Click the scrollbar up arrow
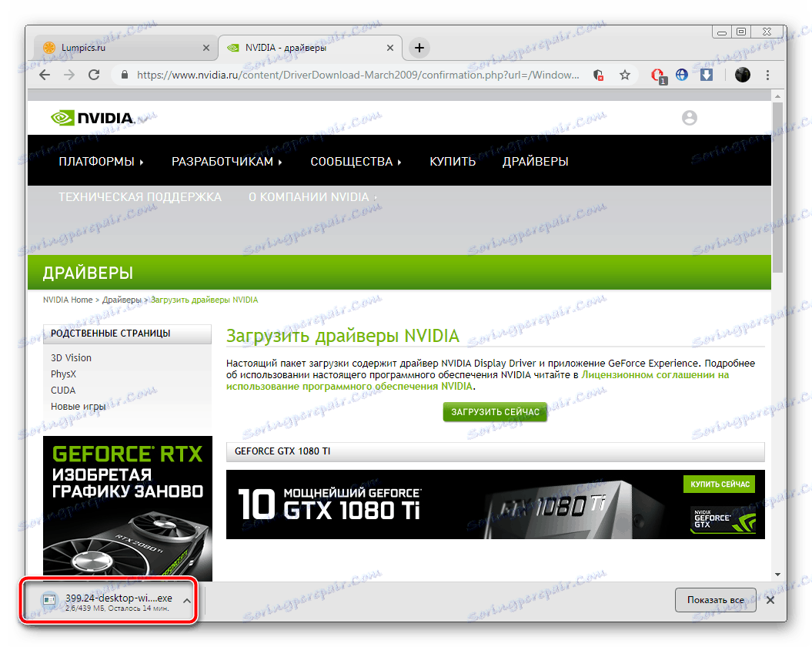This screenshot has height=647, width=812. pos(777,96)
